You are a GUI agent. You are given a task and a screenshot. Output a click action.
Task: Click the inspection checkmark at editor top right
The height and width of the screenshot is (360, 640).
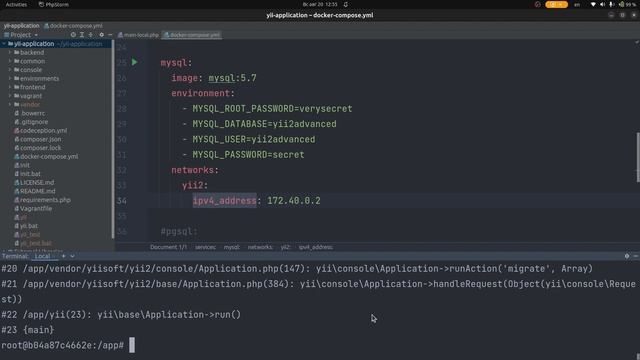(636, 42)
